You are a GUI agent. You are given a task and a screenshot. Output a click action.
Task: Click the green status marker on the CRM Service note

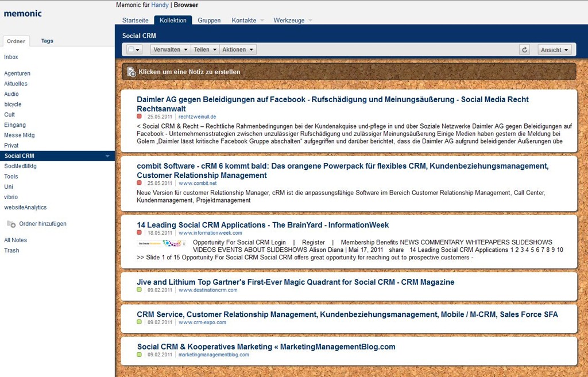coord(139,322)
